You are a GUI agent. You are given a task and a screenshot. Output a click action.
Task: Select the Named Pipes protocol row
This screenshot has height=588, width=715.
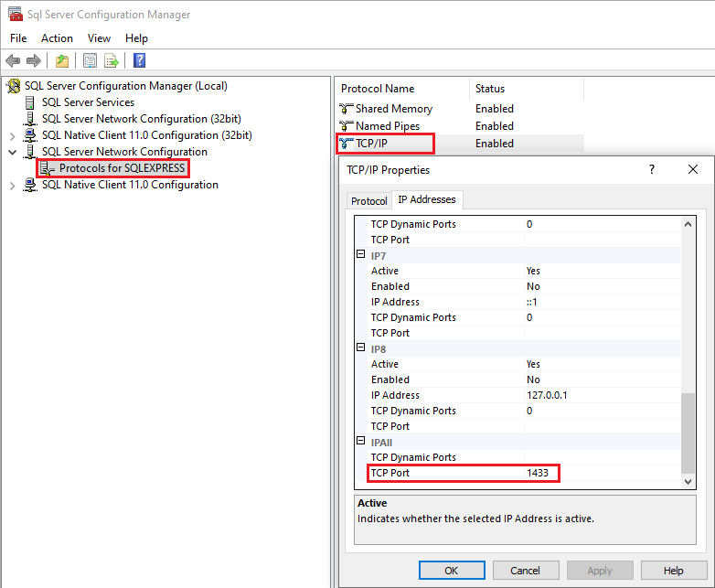[x=461, y=126]
